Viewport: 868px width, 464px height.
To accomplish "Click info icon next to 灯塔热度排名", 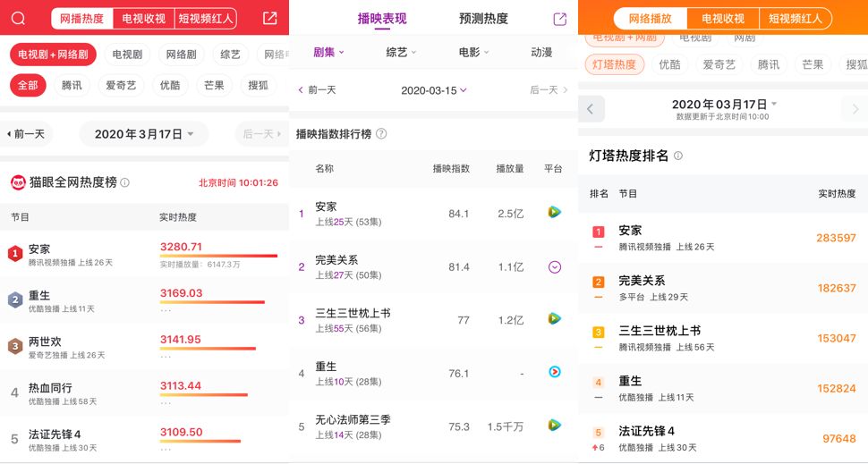I will [677, 156].
